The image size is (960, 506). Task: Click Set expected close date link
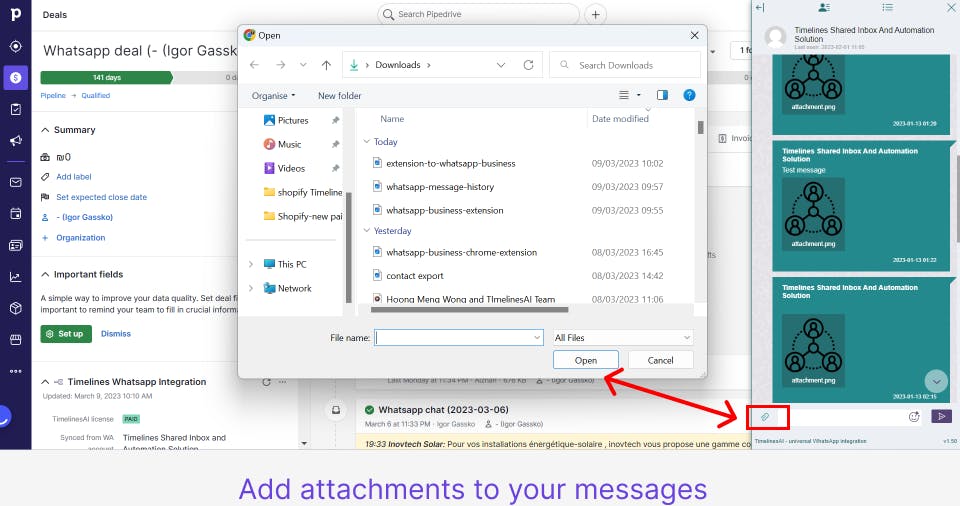(x=102, y=197)
